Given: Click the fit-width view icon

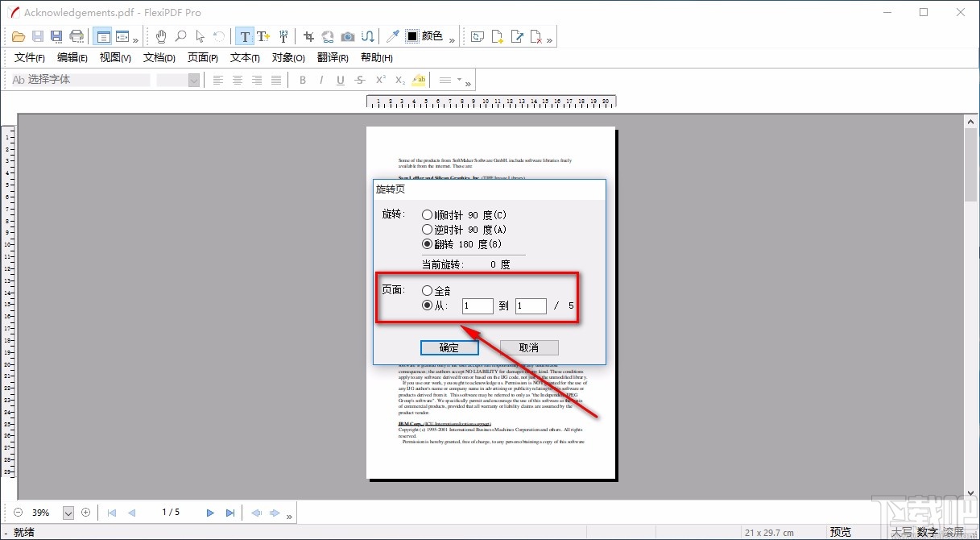Looking at the screenshot, I should pos(122,36).
